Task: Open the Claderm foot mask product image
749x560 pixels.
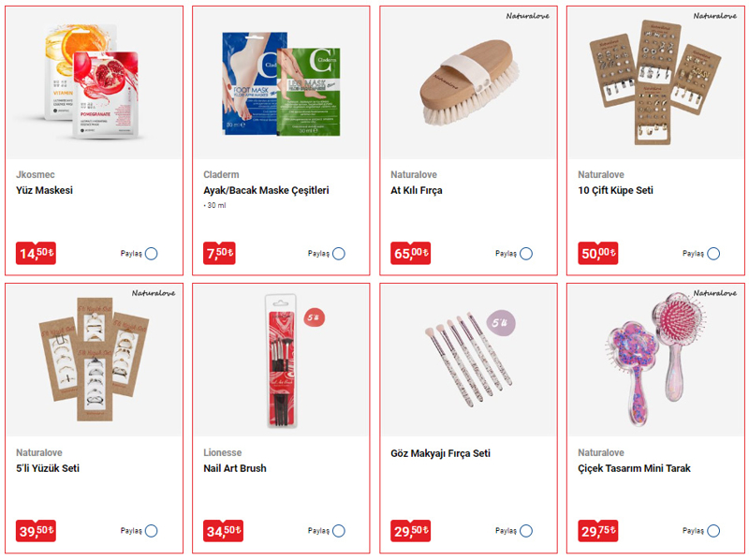Action: (281, 82)
